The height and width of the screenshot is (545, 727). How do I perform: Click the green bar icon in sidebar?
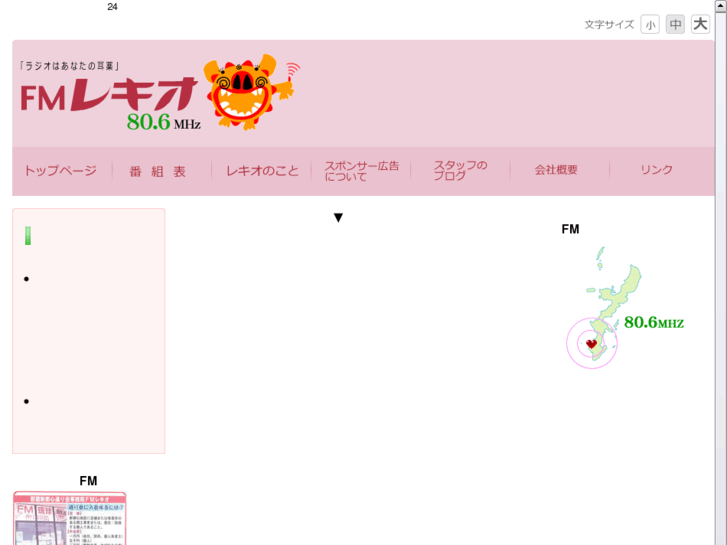click(x=28, y=236)
